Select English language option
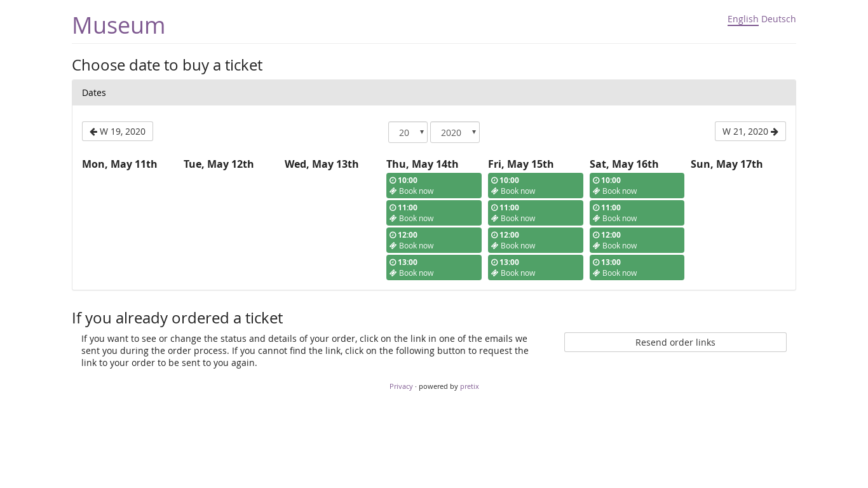 [743, 19]
